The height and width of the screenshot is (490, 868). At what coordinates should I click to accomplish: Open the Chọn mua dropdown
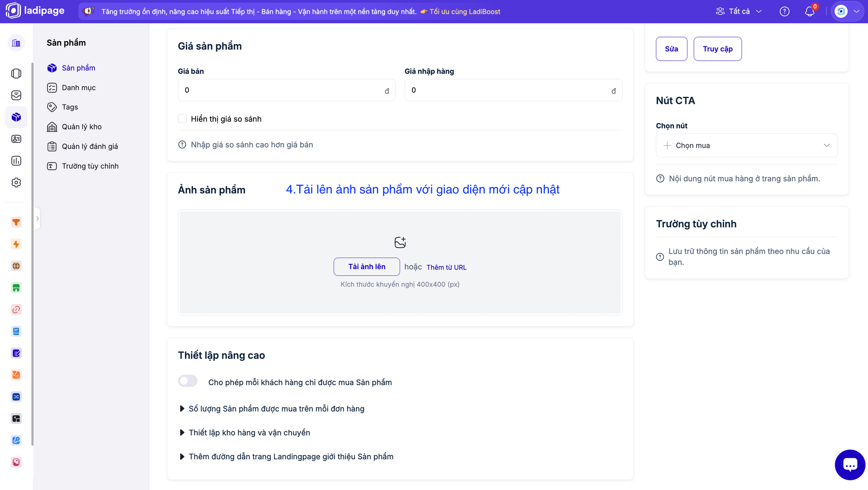pyautogui.click(x=746, y=146)
